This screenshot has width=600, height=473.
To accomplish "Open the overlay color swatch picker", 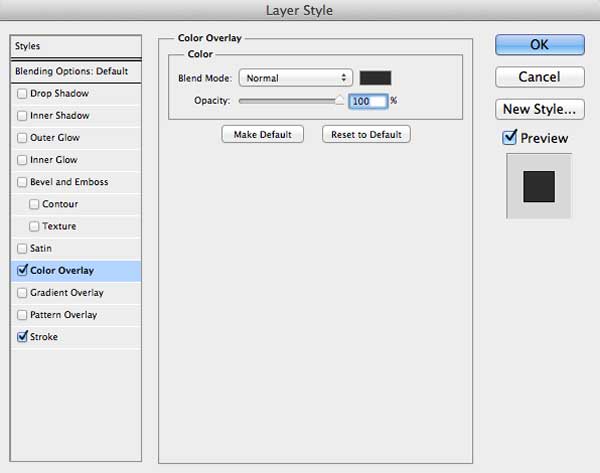I will tap(375, 78).
